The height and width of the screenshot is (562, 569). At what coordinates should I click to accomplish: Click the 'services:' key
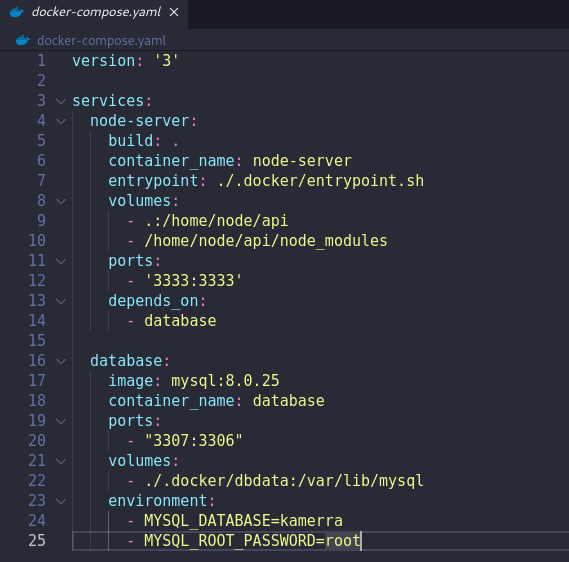tap(112, 101)
